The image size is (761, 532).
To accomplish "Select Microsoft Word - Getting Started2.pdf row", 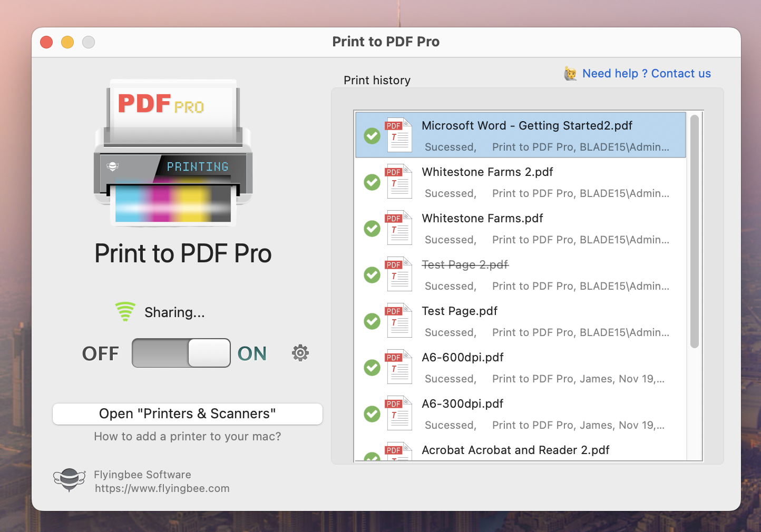I will [521, 135].
